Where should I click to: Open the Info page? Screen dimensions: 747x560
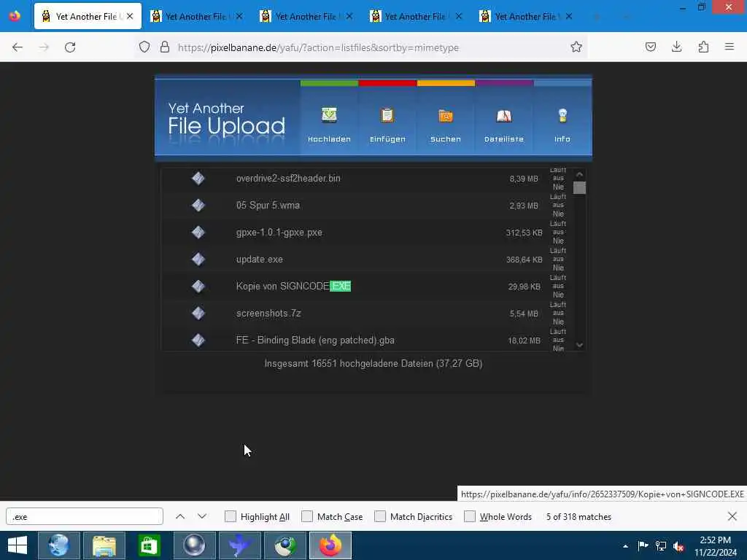click(562, 125)
